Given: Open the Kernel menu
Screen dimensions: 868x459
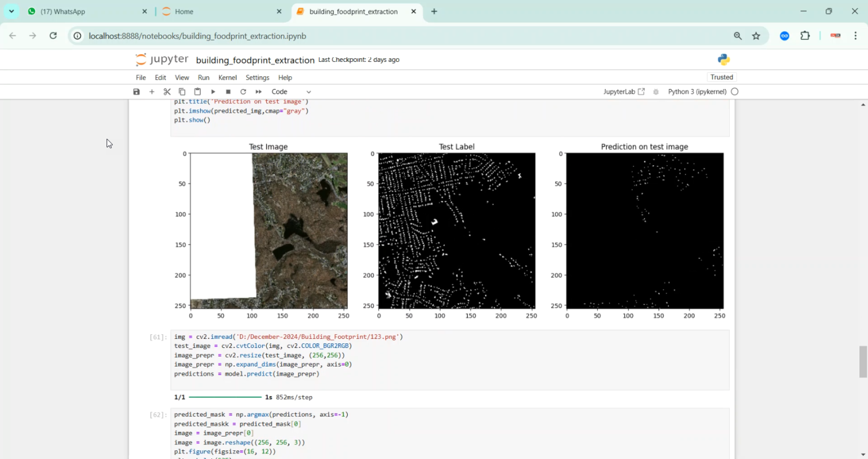Looking at the screenshot, I should (227, 77).
